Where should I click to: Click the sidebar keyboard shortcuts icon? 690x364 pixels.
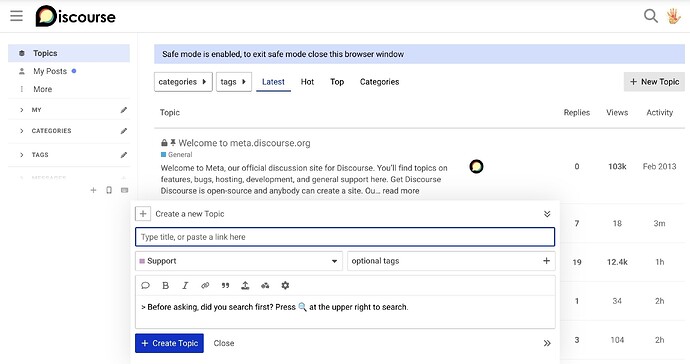[x=125, y=190]
